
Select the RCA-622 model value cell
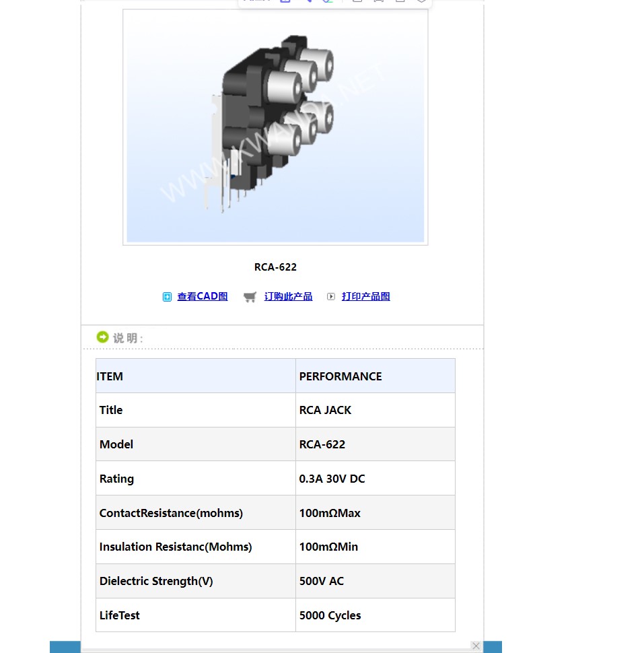pos(375,444)
